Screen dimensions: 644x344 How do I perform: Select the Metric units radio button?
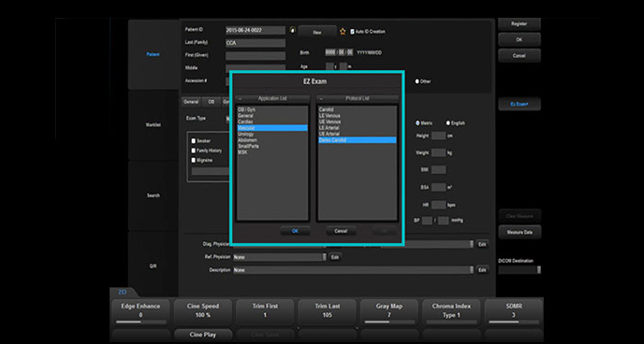[417, 123]
